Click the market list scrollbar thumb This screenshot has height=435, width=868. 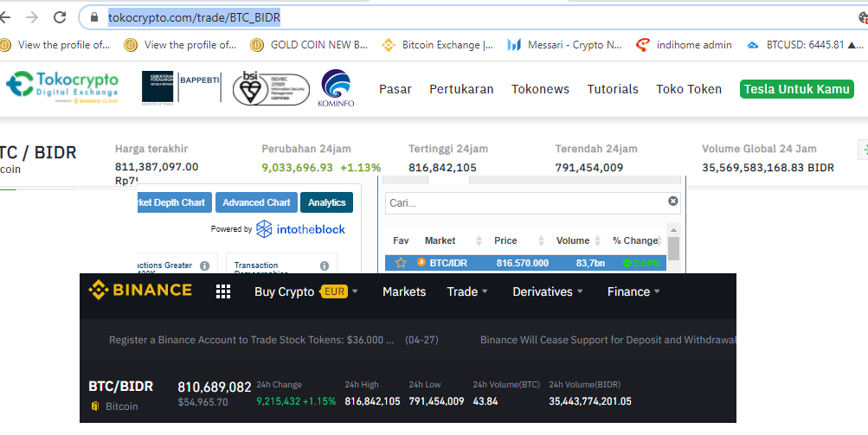[x=673, y=248]
